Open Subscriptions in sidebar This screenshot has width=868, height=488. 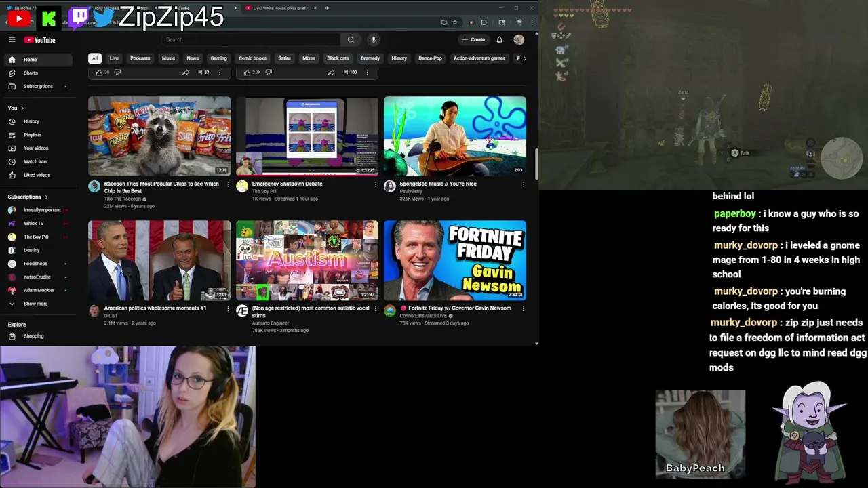tap(37, 87)
